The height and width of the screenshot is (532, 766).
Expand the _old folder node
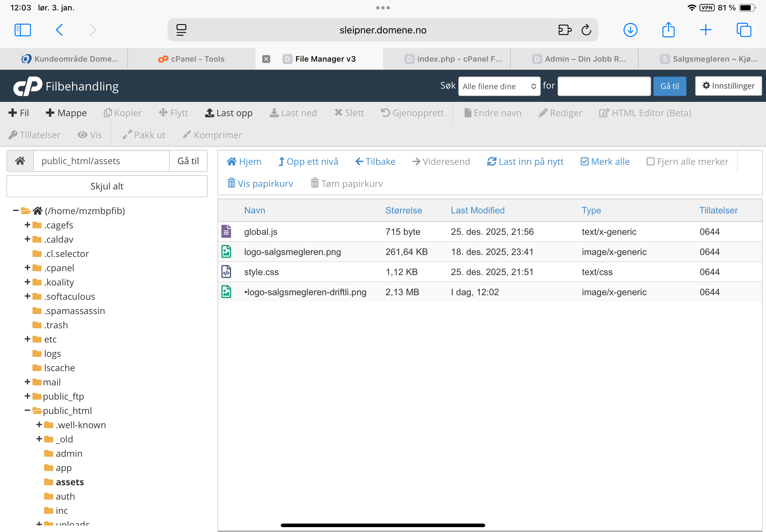tap(39, 439)
